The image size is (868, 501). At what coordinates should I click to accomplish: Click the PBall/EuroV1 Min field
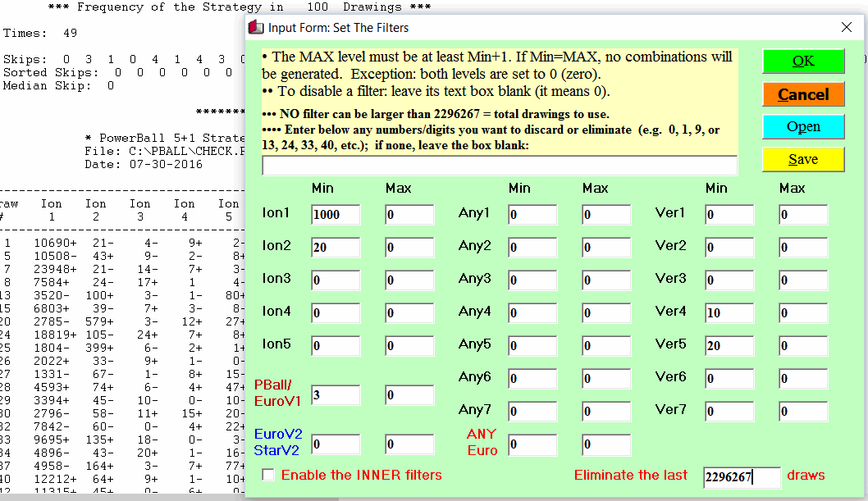[336, 395]
